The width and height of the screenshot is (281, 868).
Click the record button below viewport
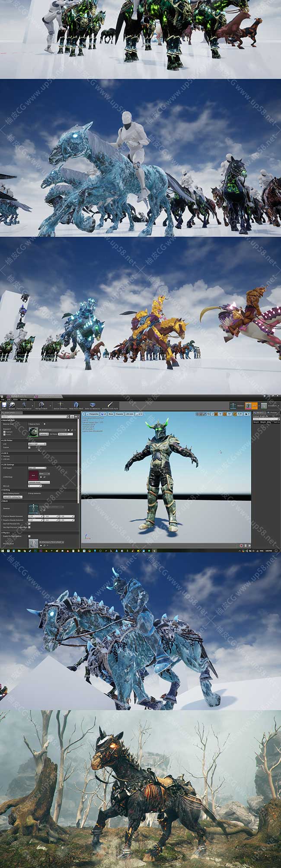pos(242,546)
